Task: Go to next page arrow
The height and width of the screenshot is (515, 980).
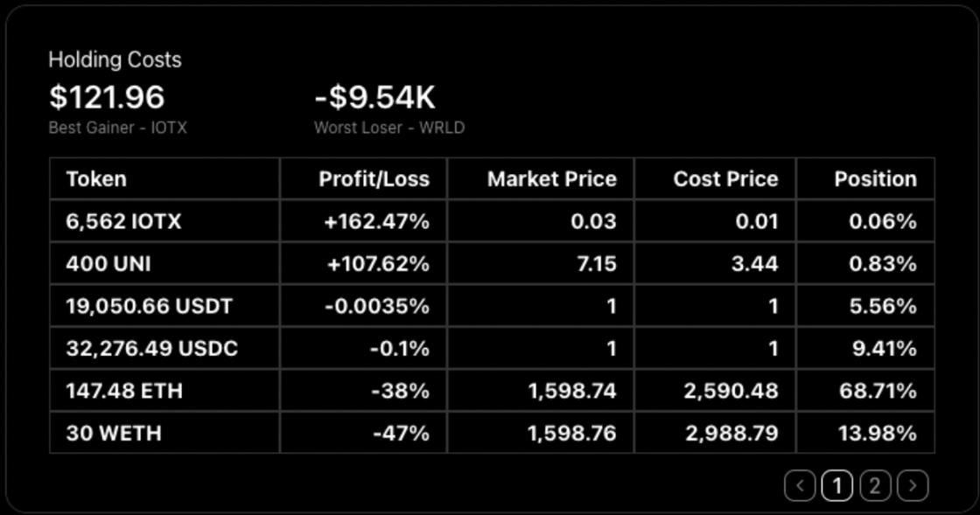Action: (913, 485)
